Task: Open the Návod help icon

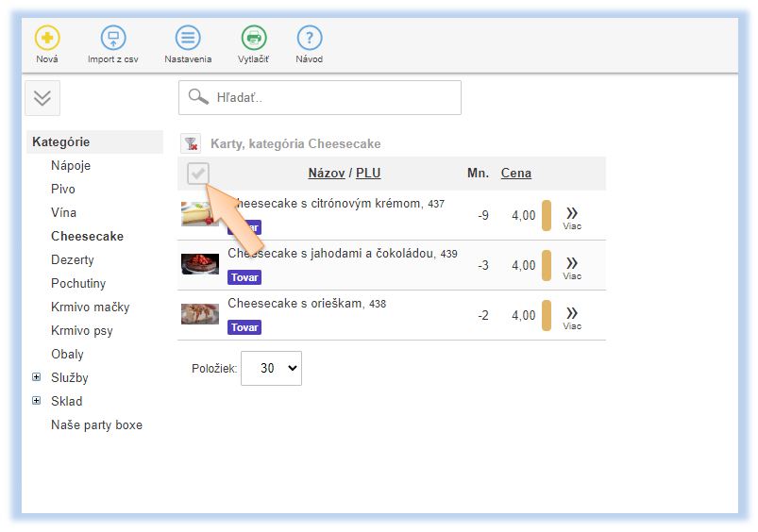Action: tap(309, 39)
